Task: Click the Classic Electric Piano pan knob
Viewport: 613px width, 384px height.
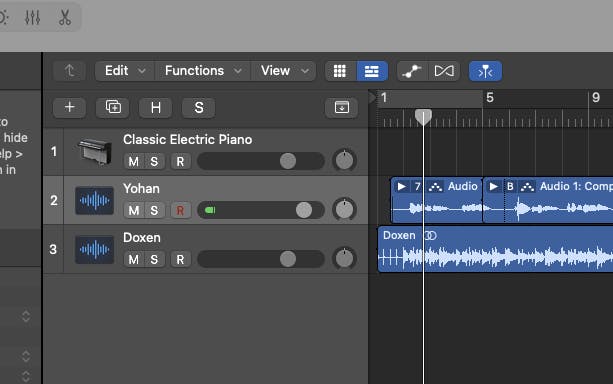Action: coord(344,160)
